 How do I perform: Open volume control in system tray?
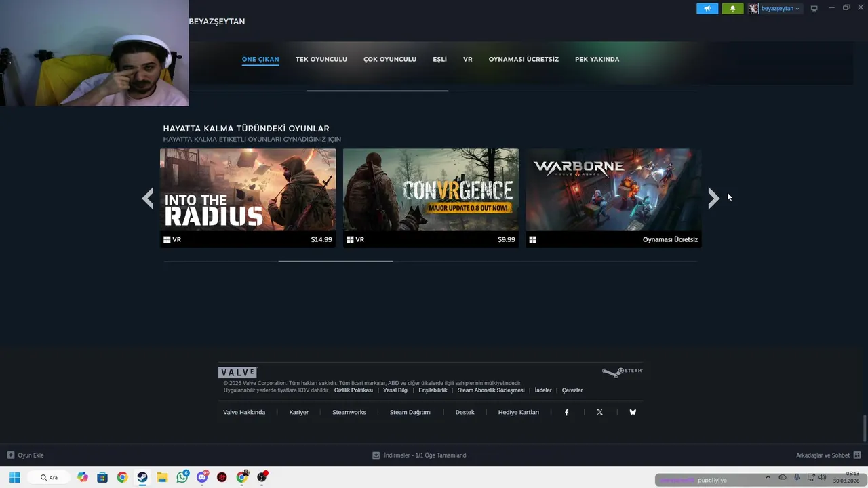click(x=823, y=477)
